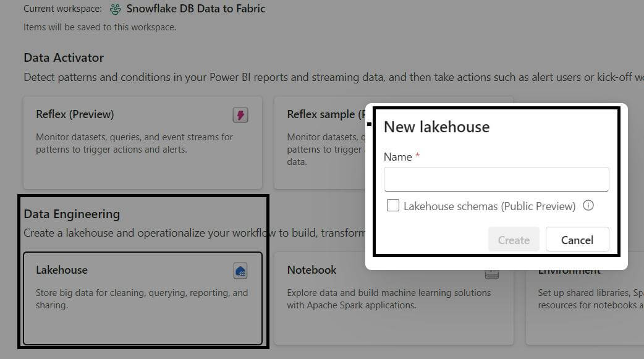Open the Lakehouse card

143,298
